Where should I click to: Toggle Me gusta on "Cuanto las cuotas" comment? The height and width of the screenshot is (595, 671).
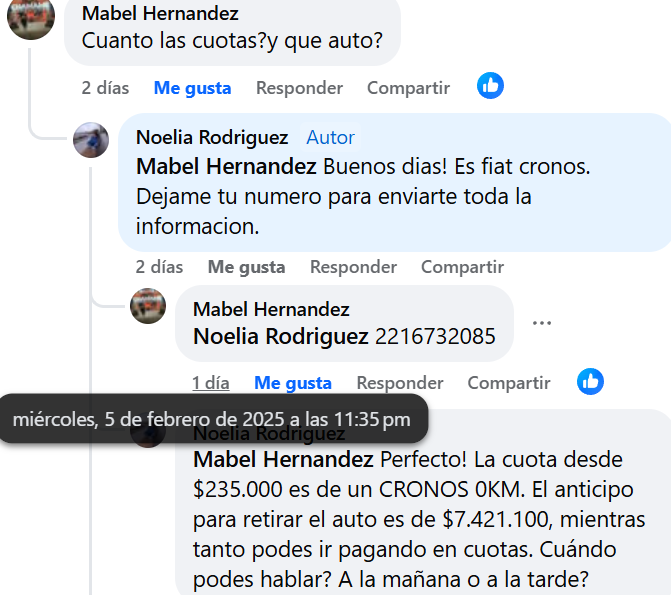pyautogui.click(x=192, y=88)
